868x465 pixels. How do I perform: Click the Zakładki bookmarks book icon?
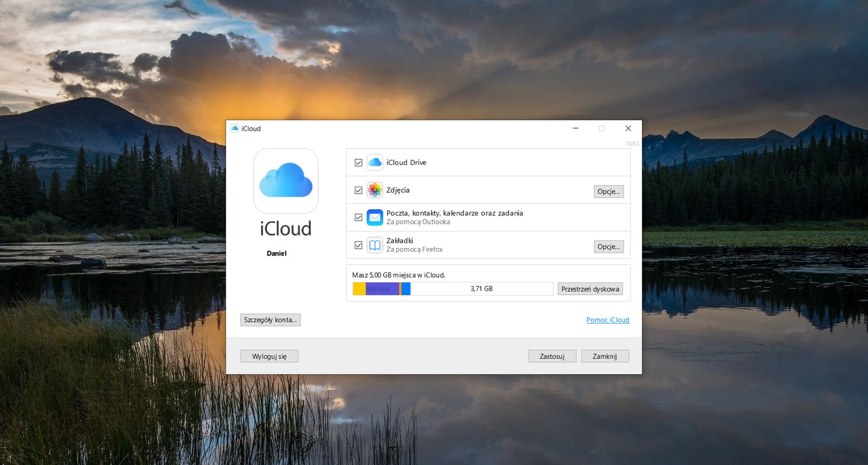[x=374, y=245]
